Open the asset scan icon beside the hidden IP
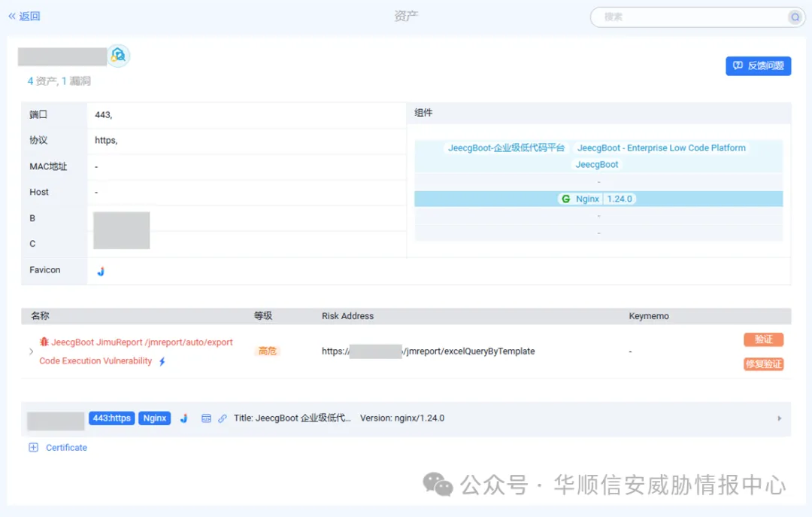Image resolution: width=812 pixels, height=517 pixels. click(119, 56)
